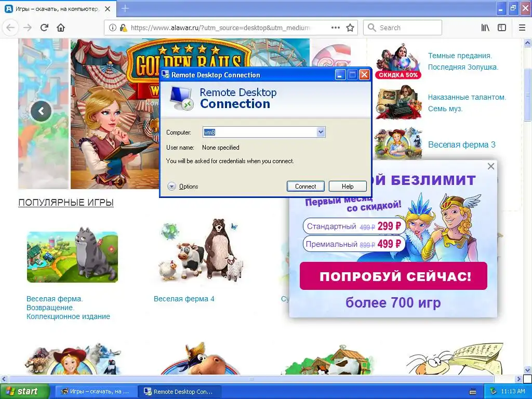Open the ПОПУЛЯРНЫЕ ИГРЫ heading link
Viewport: 532px width, 399px height.
point(66,203)
